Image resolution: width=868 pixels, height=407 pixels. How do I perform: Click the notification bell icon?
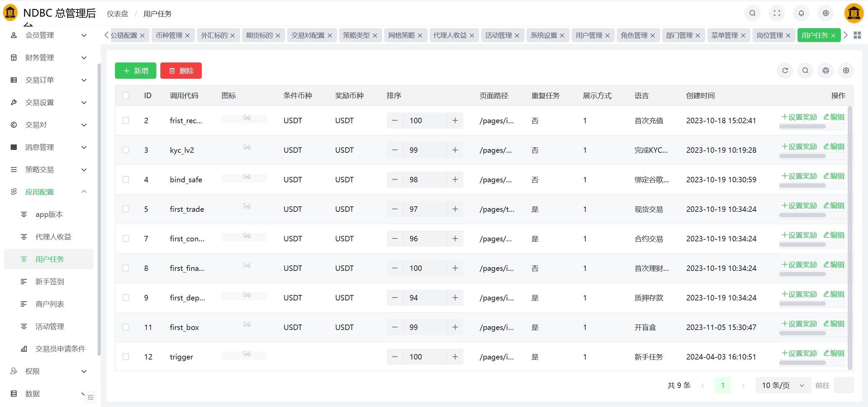(x=801, y=13)
